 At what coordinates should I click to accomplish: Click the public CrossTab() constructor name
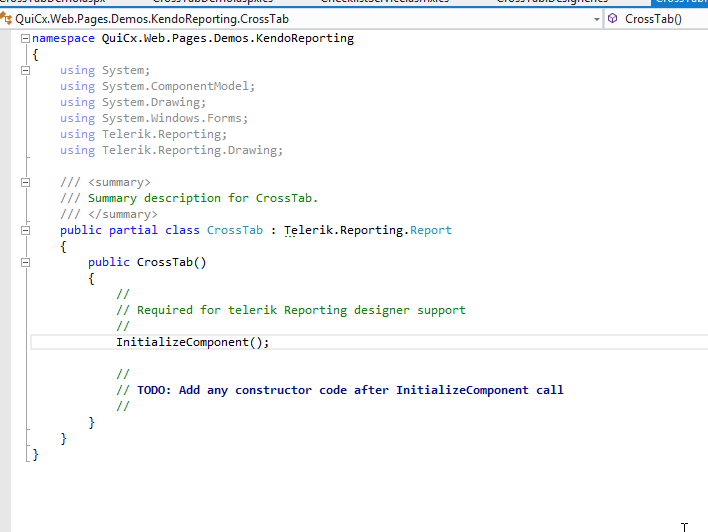(x=172, y=262)
